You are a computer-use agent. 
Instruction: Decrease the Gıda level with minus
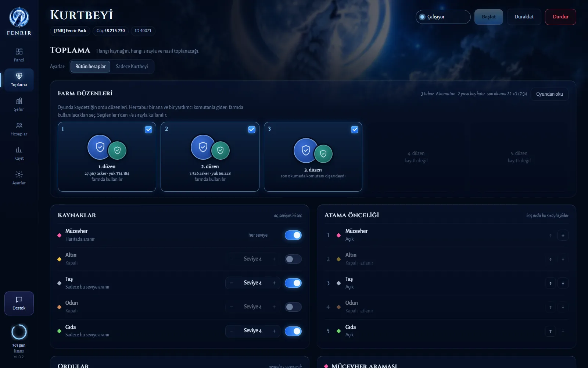point(232,331)
